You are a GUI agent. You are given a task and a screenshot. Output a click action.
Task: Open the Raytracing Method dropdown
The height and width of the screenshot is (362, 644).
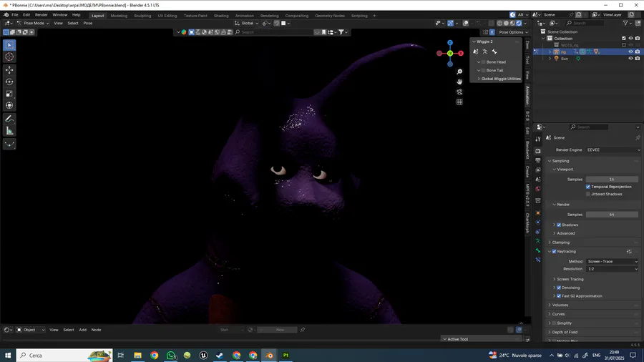coord(613,261)
